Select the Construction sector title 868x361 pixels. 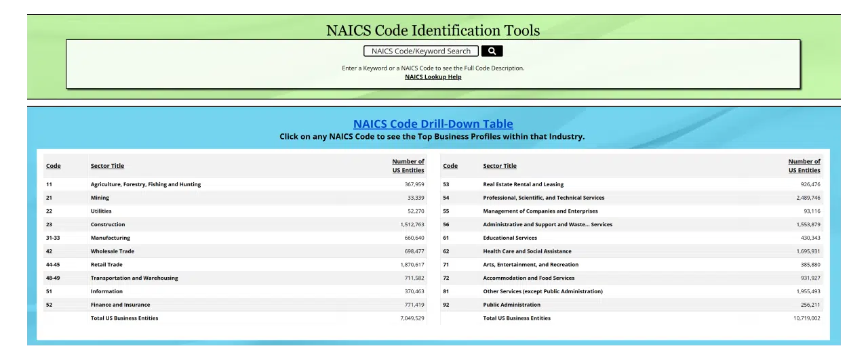(108, 224)
